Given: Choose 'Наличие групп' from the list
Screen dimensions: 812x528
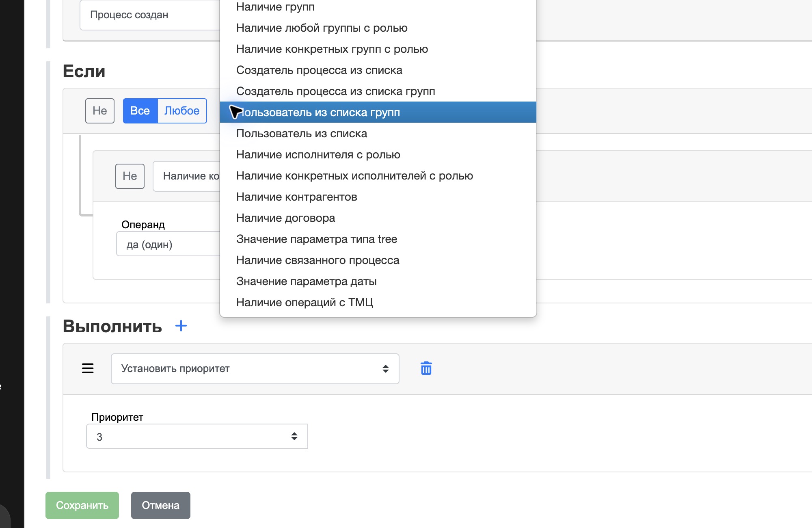Looking at the screenshot, I should [378, 7].
